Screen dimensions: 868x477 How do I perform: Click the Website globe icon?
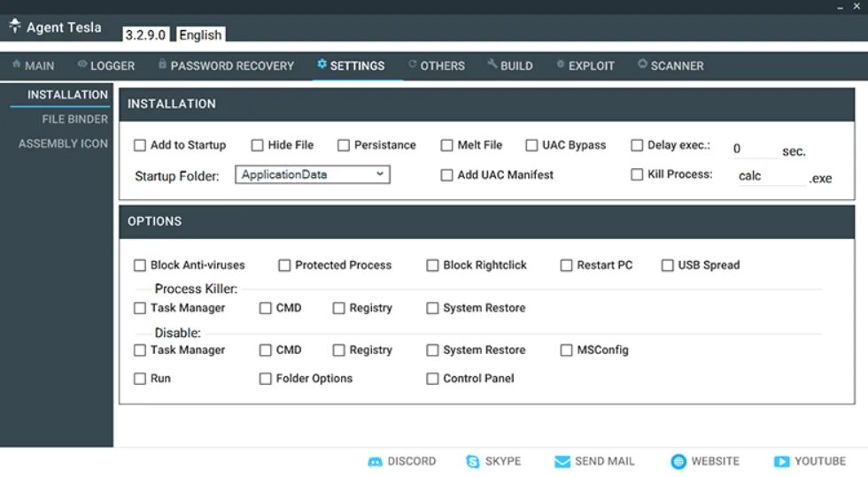pos(678,462)
